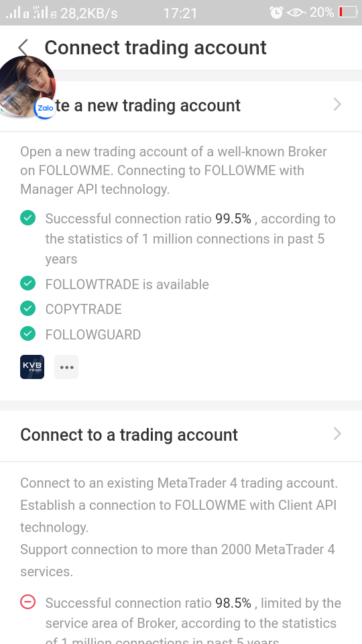Open the Connect to a trading account row
The height and width of the screenshot is (644, 362).
coord(181,435)
